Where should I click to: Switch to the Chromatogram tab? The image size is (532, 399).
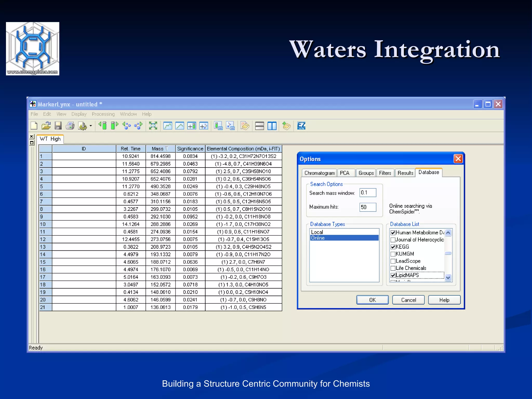[320, 173]
